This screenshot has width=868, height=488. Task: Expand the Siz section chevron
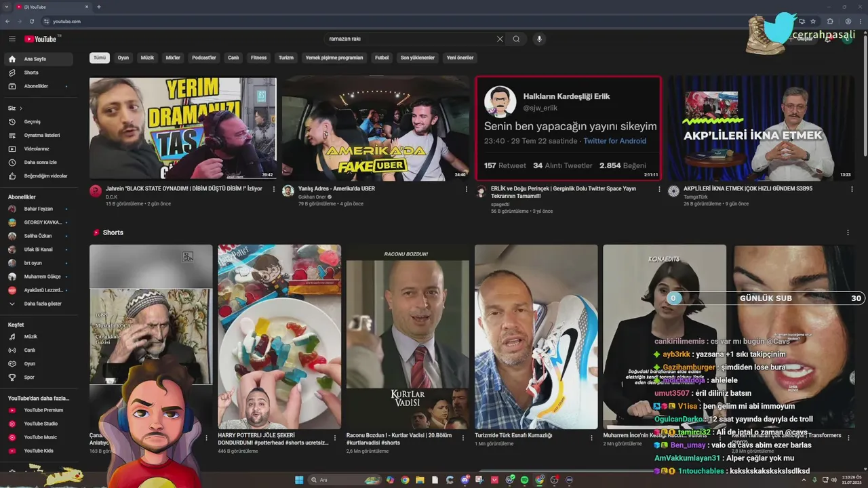click(x=20, y=108)
